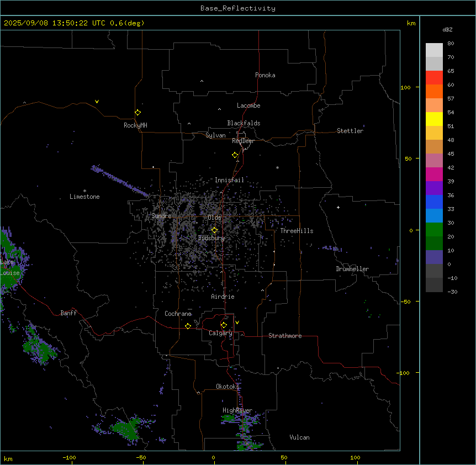
Task: Click the Calgary city label
Action: click(x=220, y=333)
